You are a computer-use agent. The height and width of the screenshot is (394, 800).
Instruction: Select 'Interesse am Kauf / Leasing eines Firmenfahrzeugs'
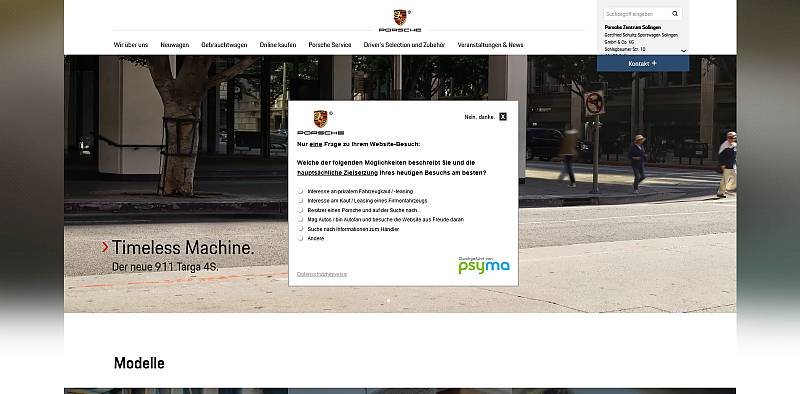coord(301,201)
